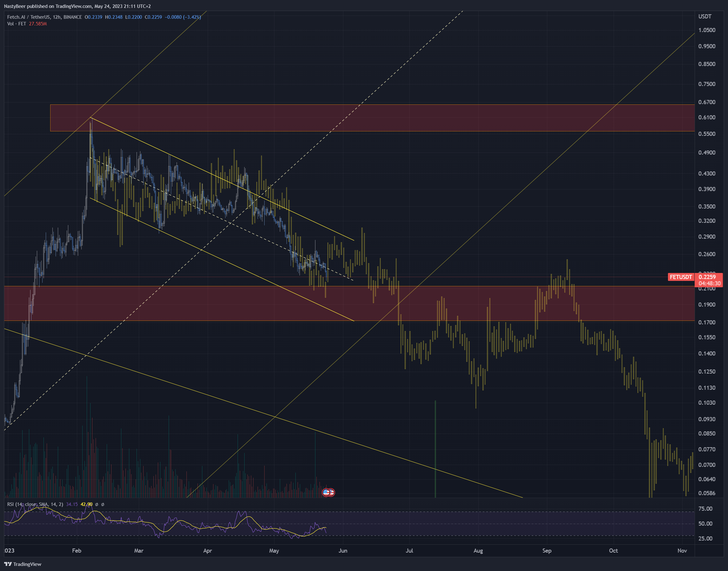Click the TradingView logo at the bottom

point(23,564)
